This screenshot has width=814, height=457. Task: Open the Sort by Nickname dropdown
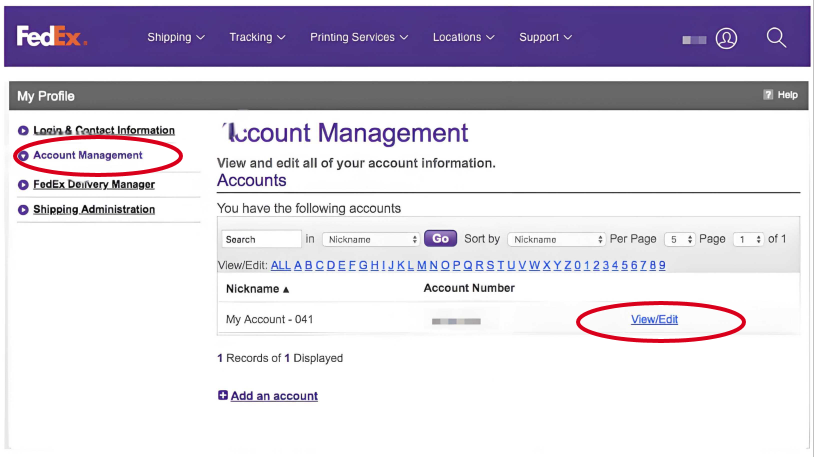coord(556,240)
